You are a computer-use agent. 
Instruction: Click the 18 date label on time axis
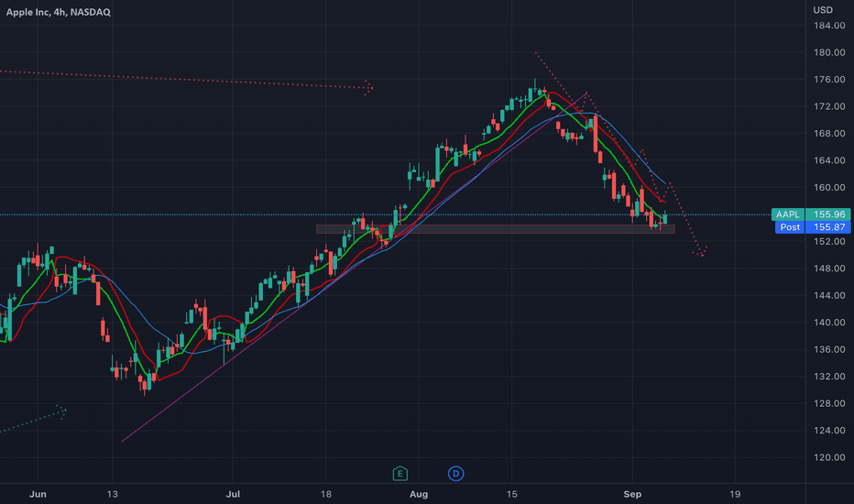point(325,494)
